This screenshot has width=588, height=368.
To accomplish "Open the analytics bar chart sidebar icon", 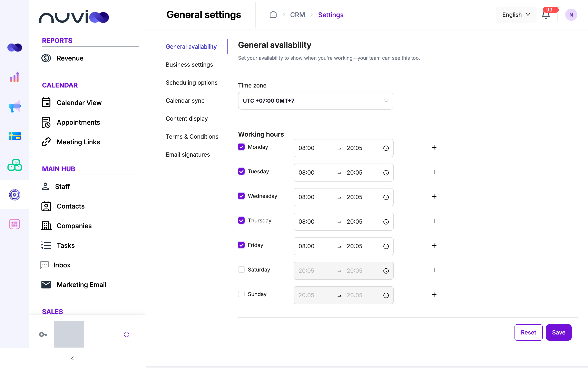I will click(14, 77).
